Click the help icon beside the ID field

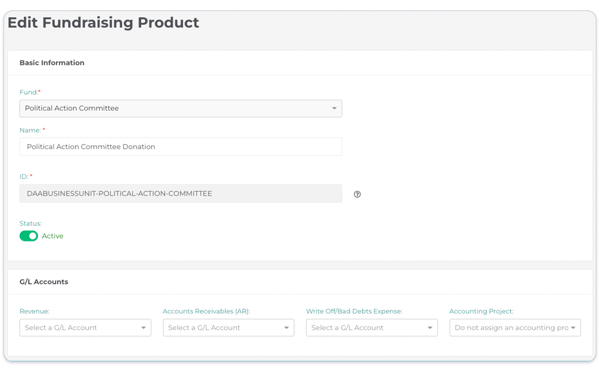pos(357,194)
